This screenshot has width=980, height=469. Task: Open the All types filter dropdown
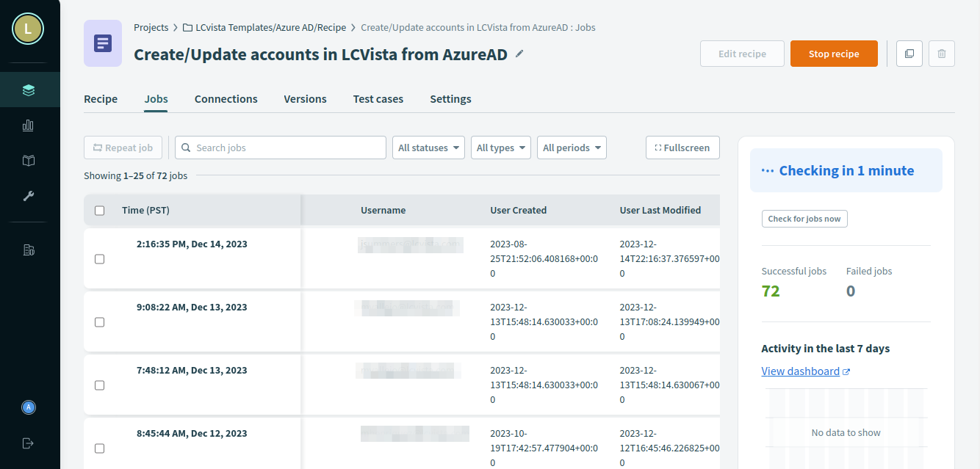(x=500, y=148)
